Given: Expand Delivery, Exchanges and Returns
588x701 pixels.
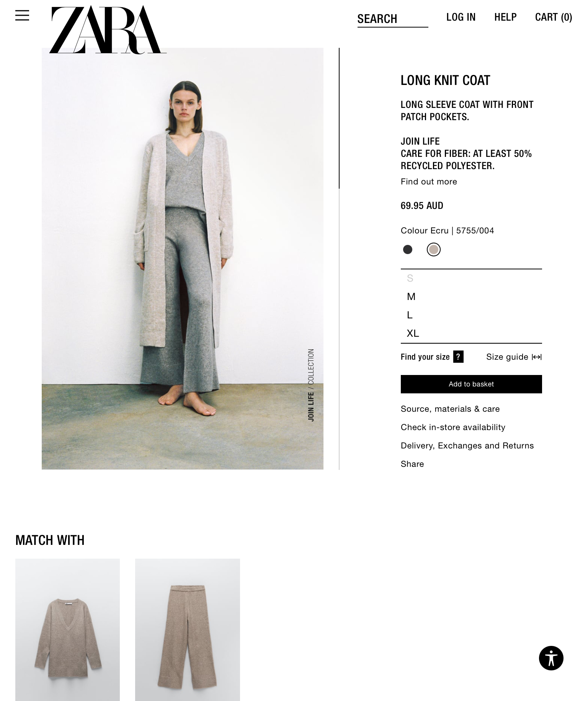Looking at the screenshot, I should (467, 445).
